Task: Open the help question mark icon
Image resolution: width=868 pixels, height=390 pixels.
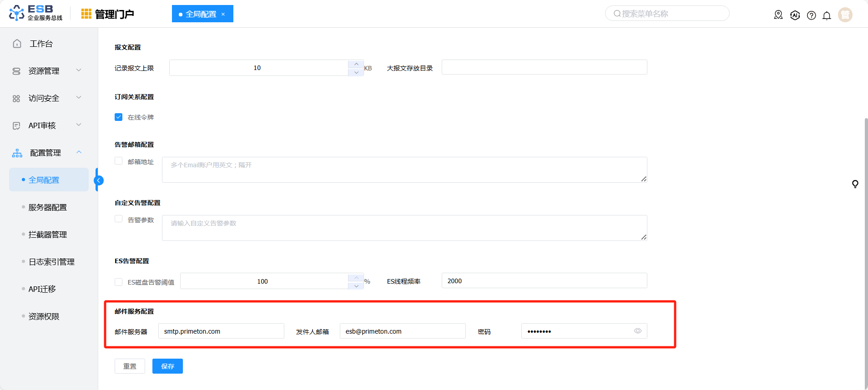Action: (x=811, y=15)
